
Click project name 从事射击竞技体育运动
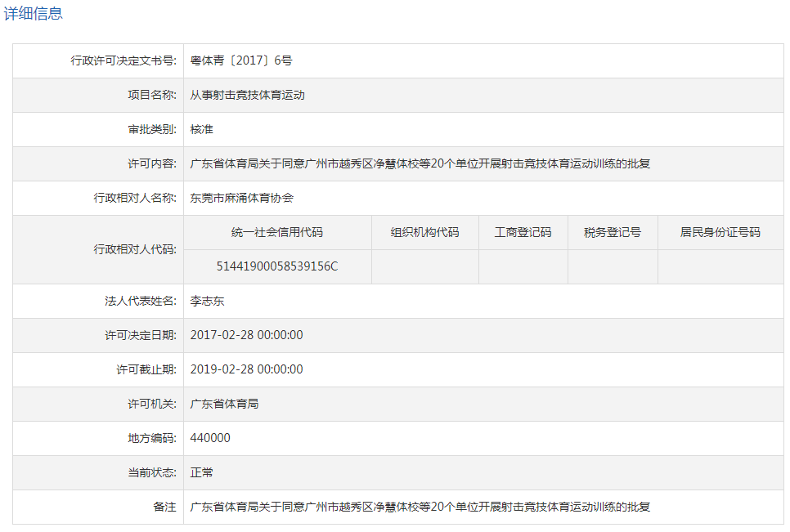(247, 95)
